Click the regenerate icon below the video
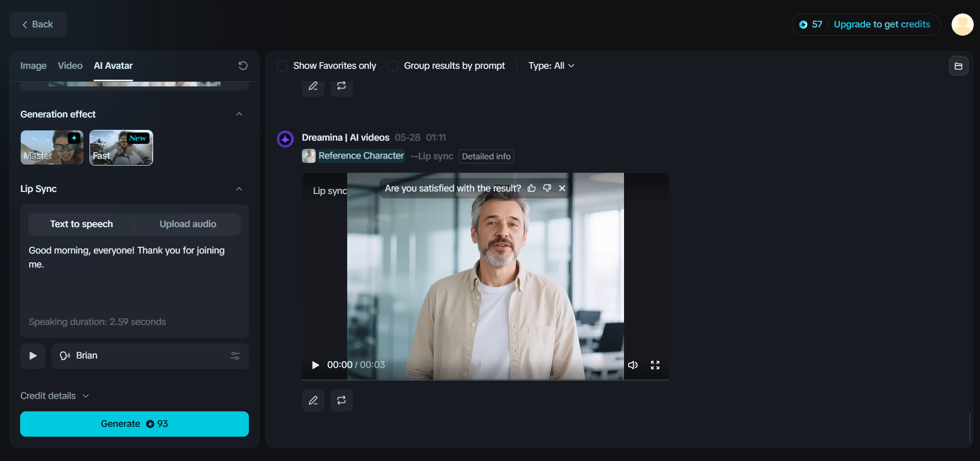This screenshot has height=461, width=980. pyautogui.click(x=341, y=400)
